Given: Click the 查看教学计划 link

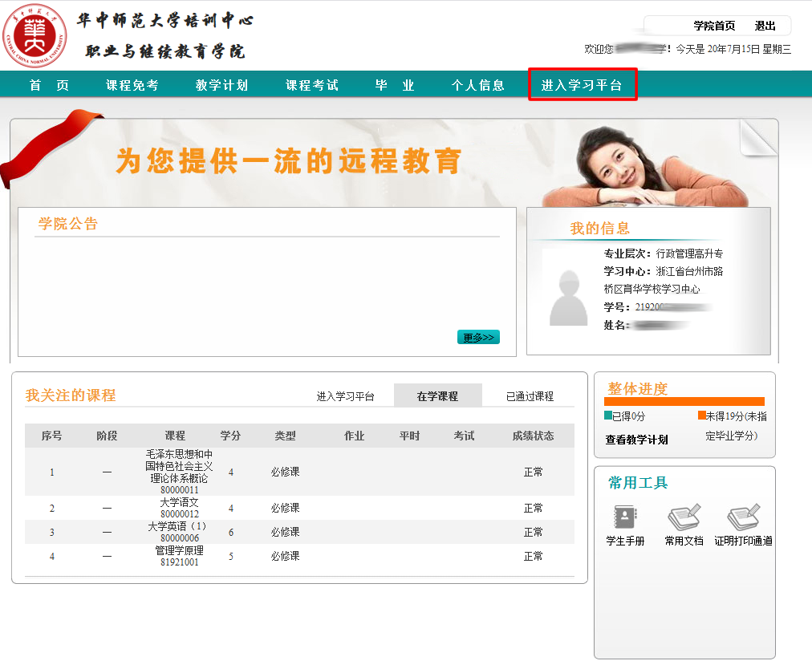Looking at the screenshot, I should pyautogui.click(x=636, y=440).
